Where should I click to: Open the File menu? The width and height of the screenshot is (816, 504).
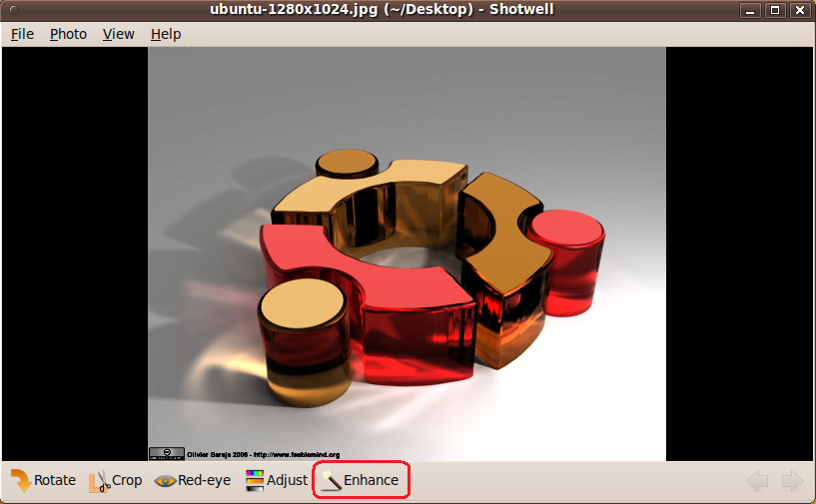click(x=22, y=34)
